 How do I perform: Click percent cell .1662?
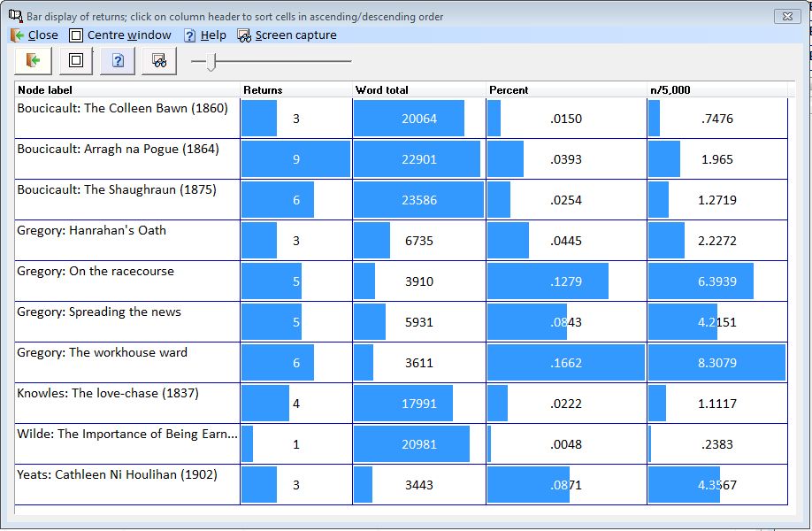pyautogui.click(x=566, y=363)
